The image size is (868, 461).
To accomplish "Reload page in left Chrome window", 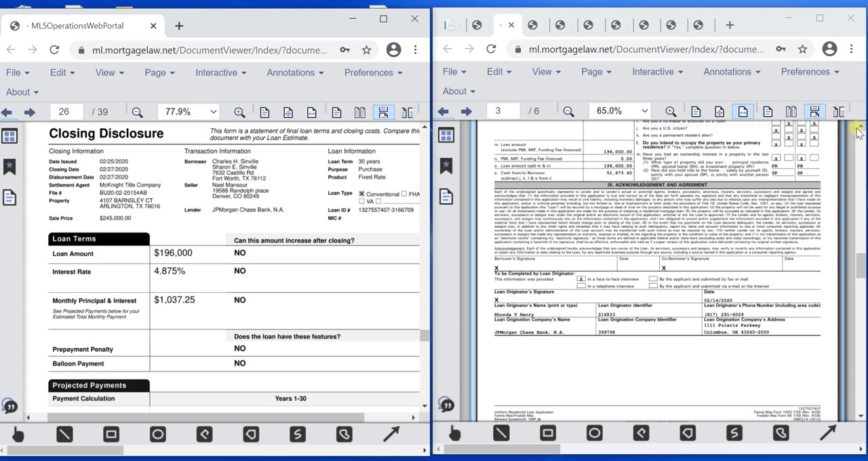I will 54,49.
